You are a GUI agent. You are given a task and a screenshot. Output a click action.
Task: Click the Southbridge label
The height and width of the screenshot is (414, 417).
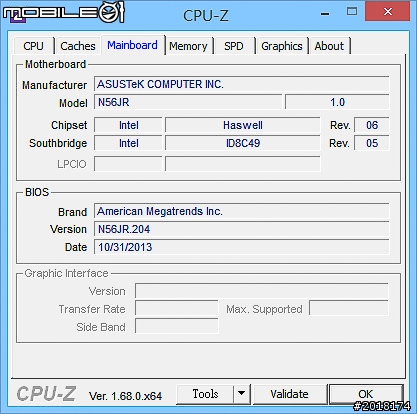(x=58, y=143)
